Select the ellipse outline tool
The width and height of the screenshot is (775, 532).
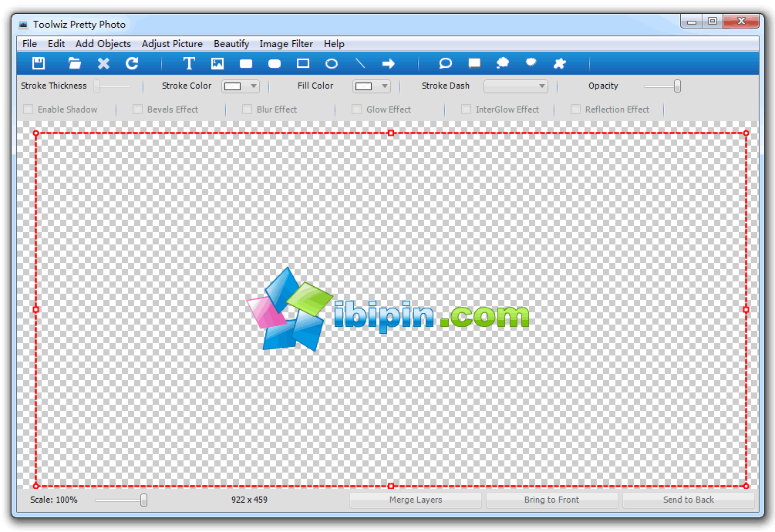(x=332, y=63)
